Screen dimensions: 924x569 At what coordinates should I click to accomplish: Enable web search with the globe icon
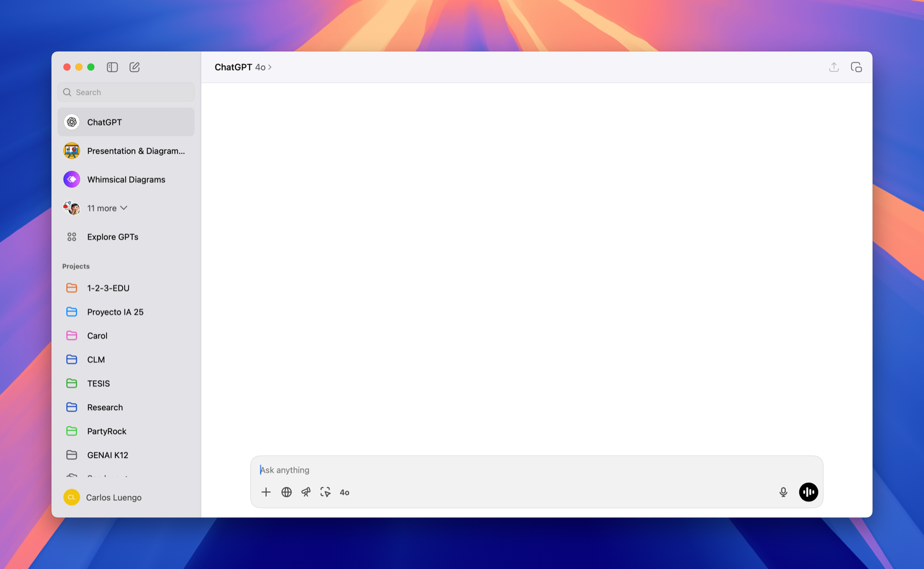pyautogui.click(x=286, y=492)
